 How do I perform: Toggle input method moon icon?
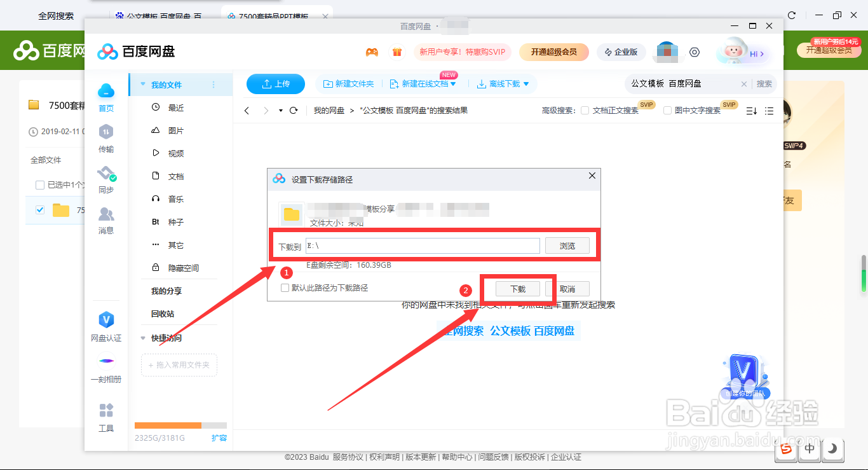833,449
